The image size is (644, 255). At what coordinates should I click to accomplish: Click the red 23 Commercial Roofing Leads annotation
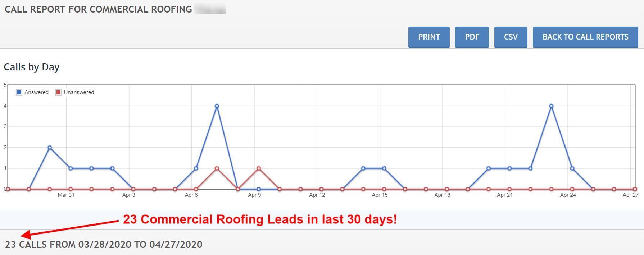pos(260,219)
